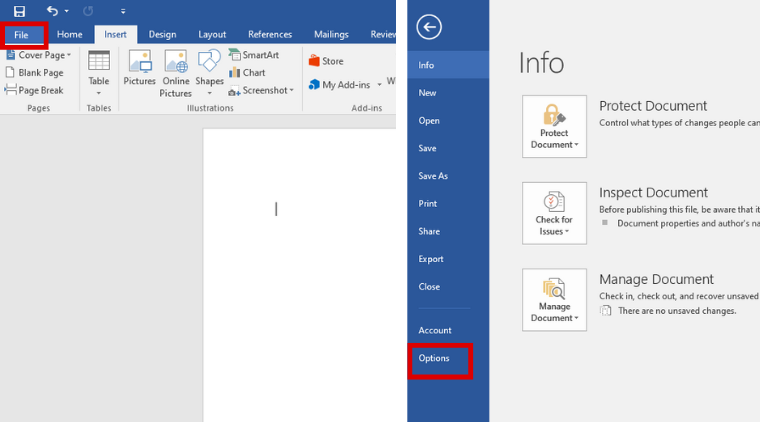Insert a Blank Page
Screen dimensions: 760x422
pos(34,73)
